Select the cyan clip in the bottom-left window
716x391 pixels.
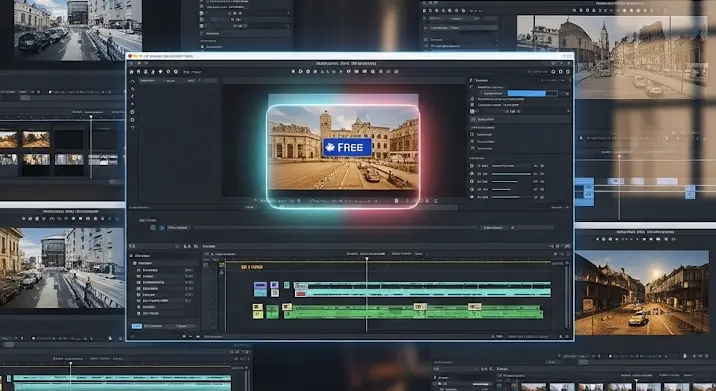click(x=122, y=383)
